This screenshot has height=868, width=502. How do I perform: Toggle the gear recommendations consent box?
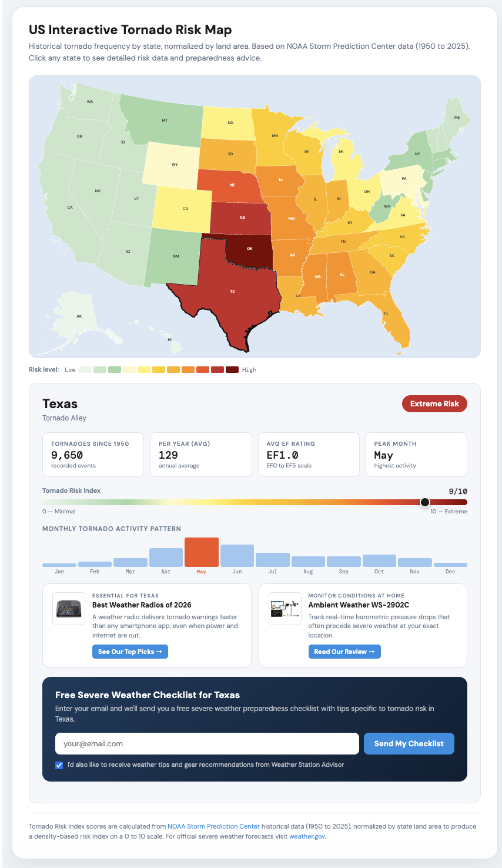tap(59, 765)
